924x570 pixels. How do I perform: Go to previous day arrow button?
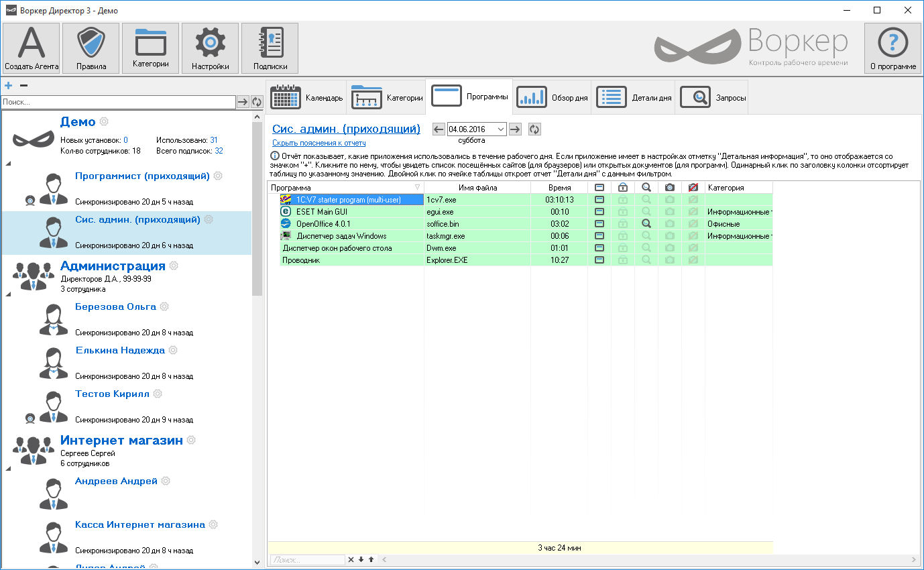(x=439, y=129)
